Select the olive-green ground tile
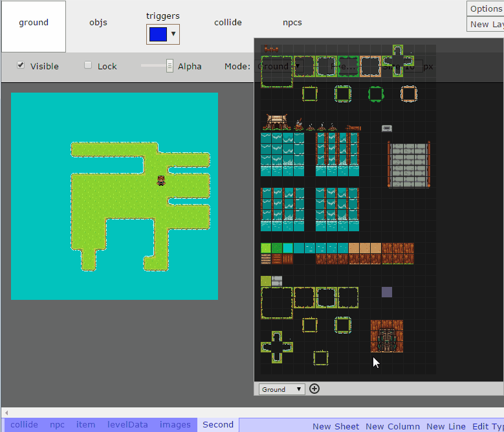 266,281
